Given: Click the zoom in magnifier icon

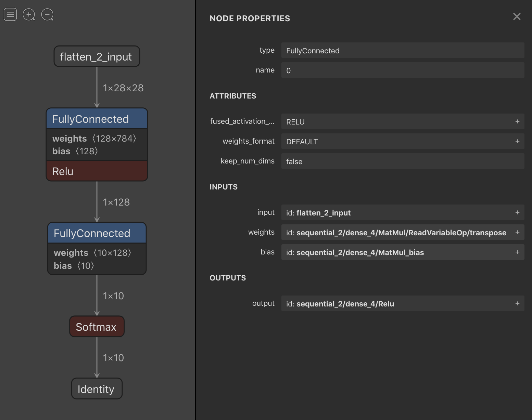Looking at the screenshot, I should 29,14.
